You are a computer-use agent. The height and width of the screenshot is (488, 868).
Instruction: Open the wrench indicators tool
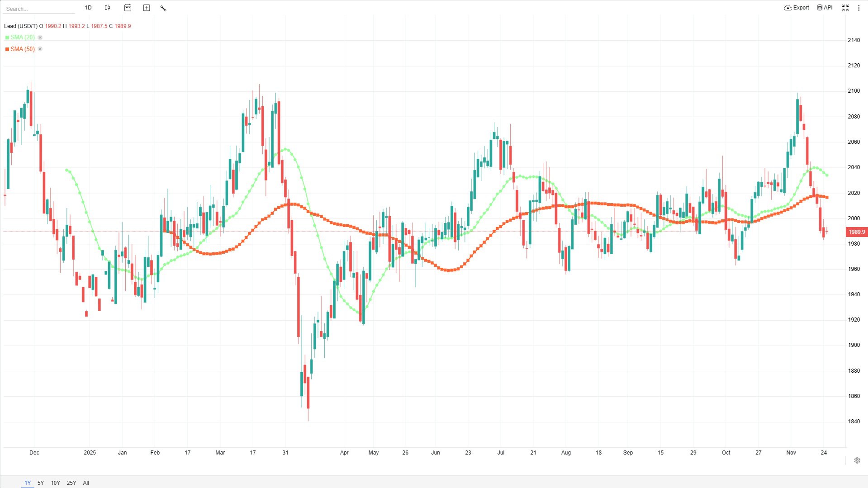point(163,8)
